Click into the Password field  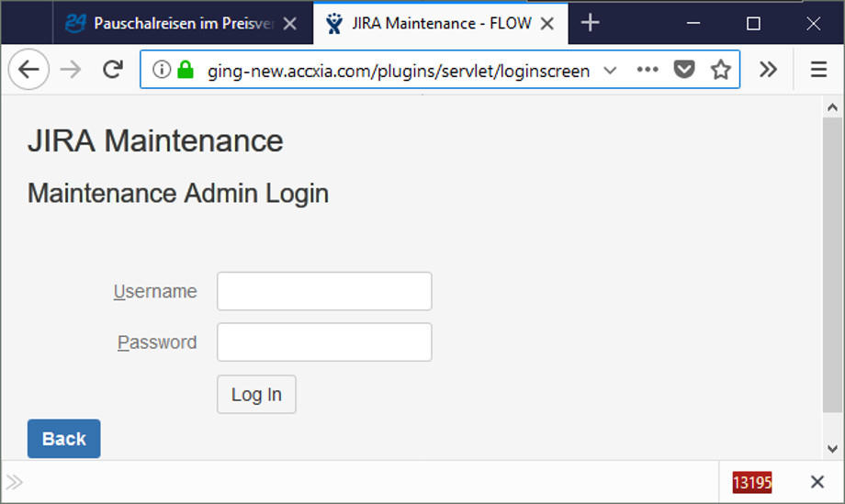pos(324,342)
